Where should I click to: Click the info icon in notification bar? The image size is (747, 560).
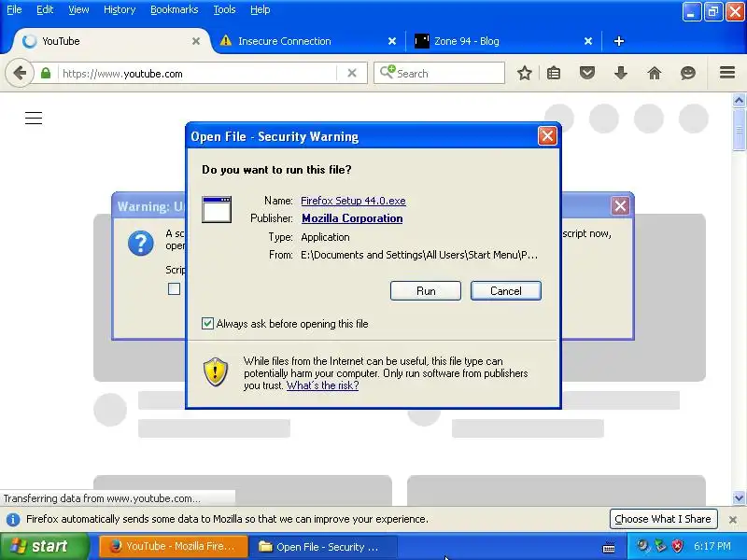point(13,519)
